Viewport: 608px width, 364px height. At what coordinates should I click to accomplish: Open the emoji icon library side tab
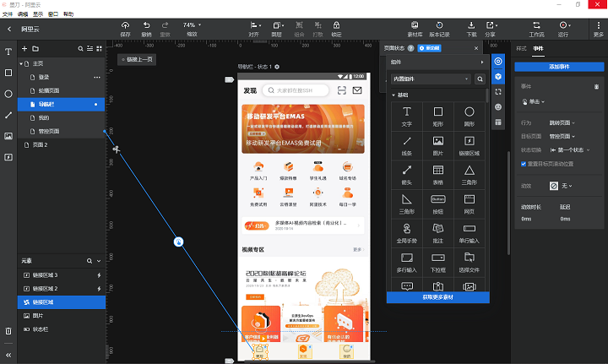pos(498,107)
